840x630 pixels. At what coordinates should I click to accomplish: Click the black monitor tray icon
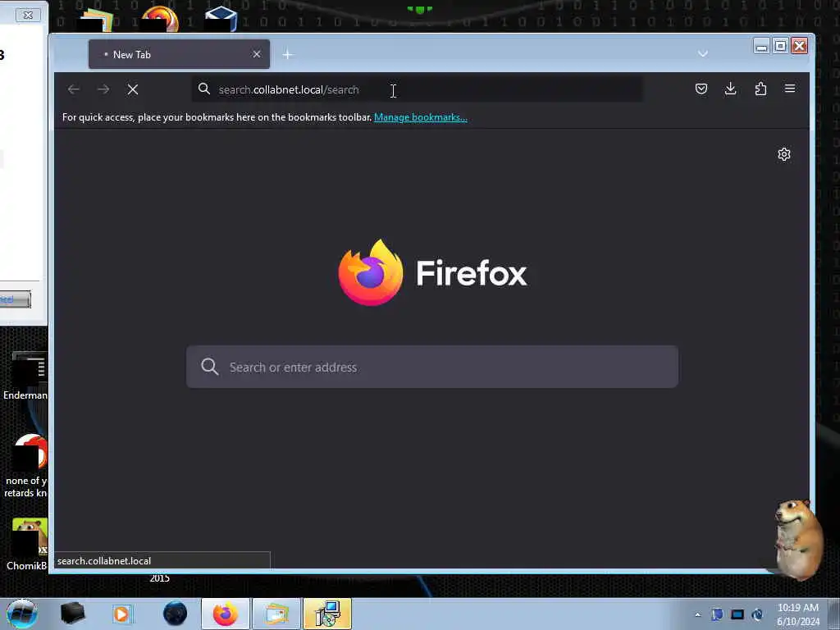coord(737,614)
